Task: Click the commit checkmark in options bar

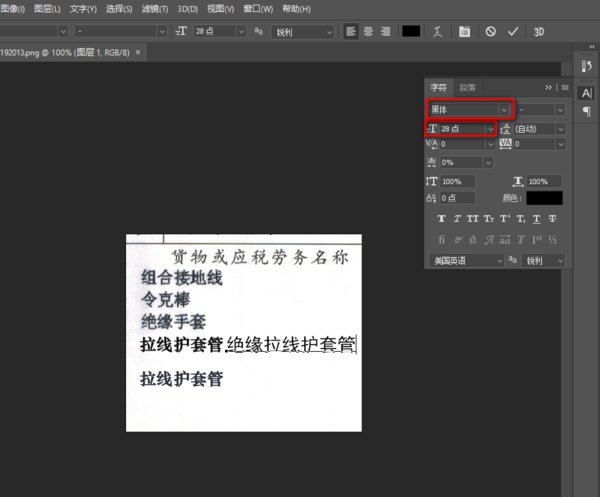Action: [513, 31]
